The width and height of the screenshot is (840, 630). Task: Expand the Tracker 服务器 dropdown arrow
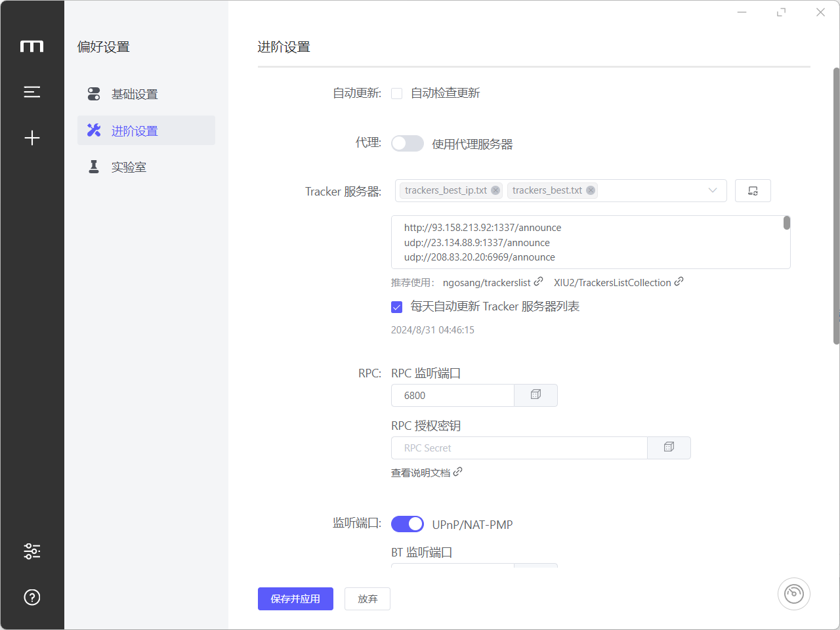pos(712,191)
